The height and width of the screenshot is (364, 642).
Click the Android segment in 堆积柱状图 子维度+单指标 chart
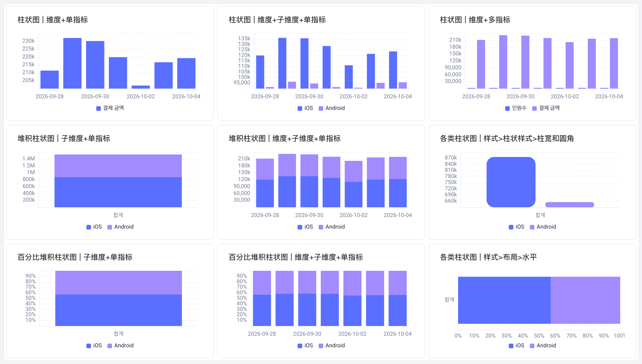tap(118, 166)
